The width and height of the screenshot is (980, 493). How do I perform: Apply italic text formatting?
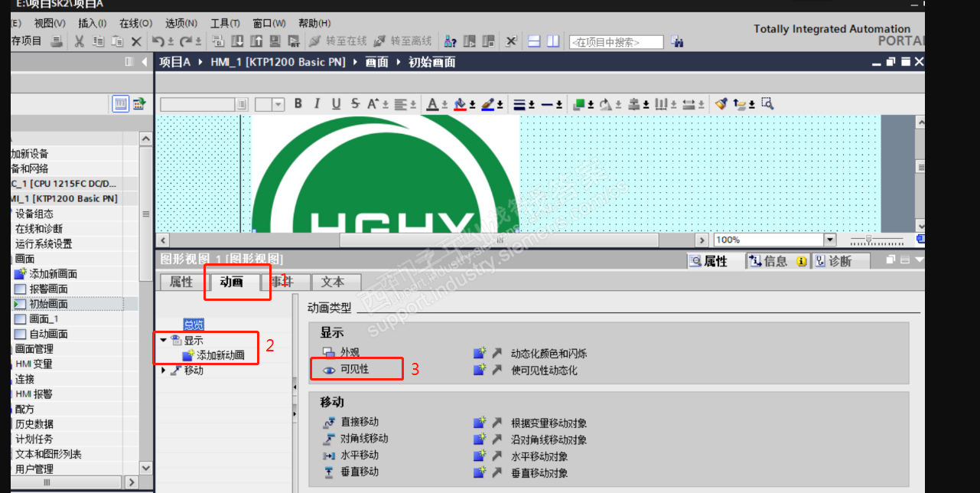317,104
